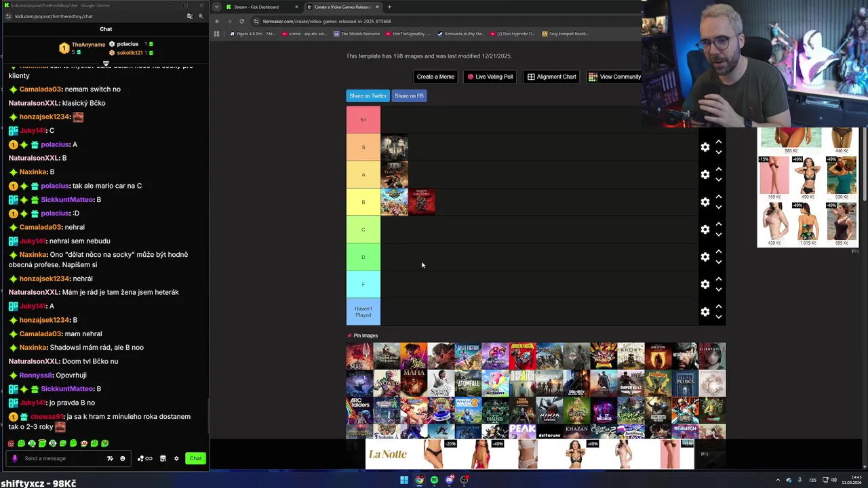
Task: Click the Haven't Played tier label
Action: click(x=363, y=312)
